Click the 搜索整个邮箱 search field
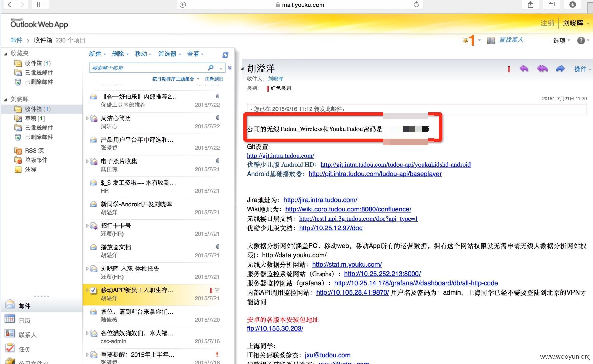The height and width of the screenshot is (364, 593). click(149, 68)
